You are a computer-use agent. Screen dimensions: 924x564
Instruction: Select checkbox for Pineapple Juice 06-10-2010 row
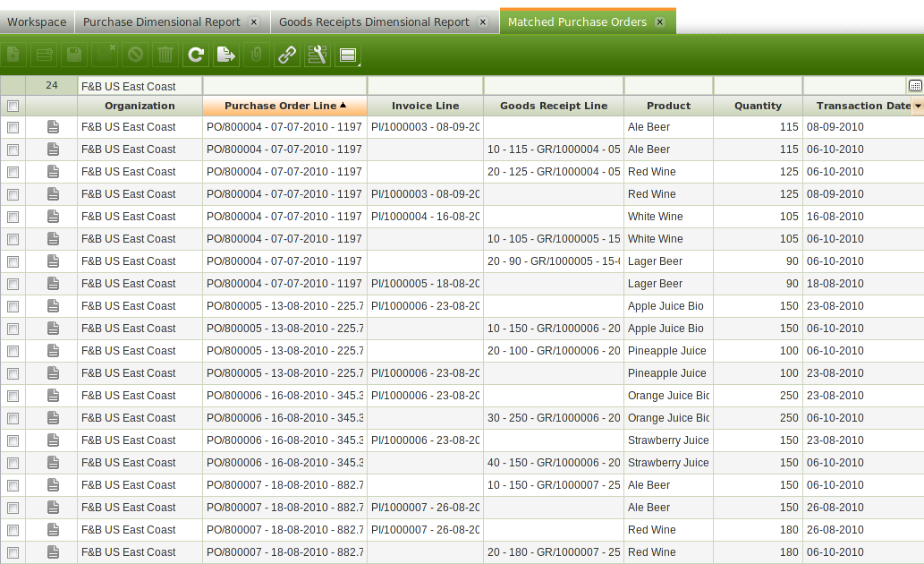pyautogui.click(x=13, y=351)
